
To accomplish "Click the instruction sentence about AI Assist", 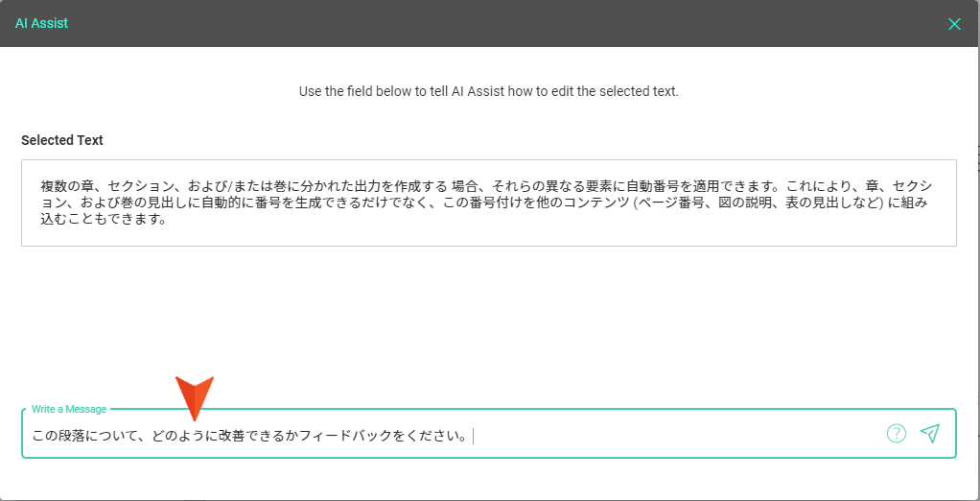I will (x=489, y=91).
